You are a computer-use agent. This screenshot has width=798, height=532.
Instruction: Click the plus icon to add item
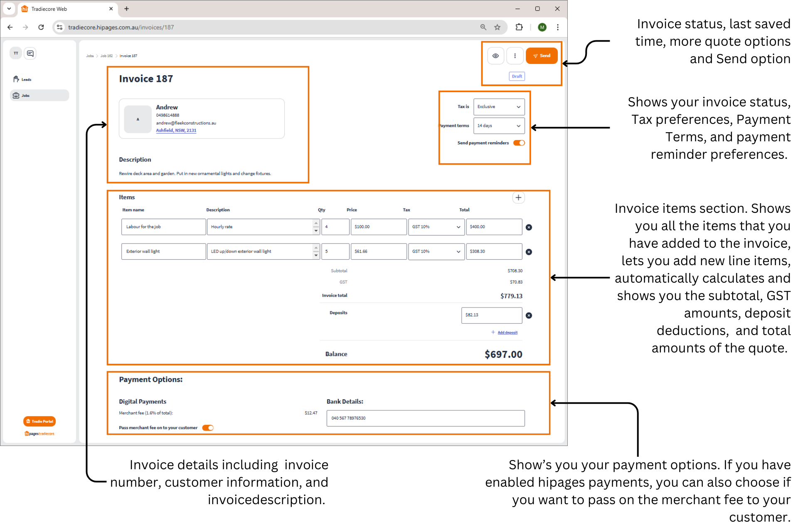[x=518, y=198]
